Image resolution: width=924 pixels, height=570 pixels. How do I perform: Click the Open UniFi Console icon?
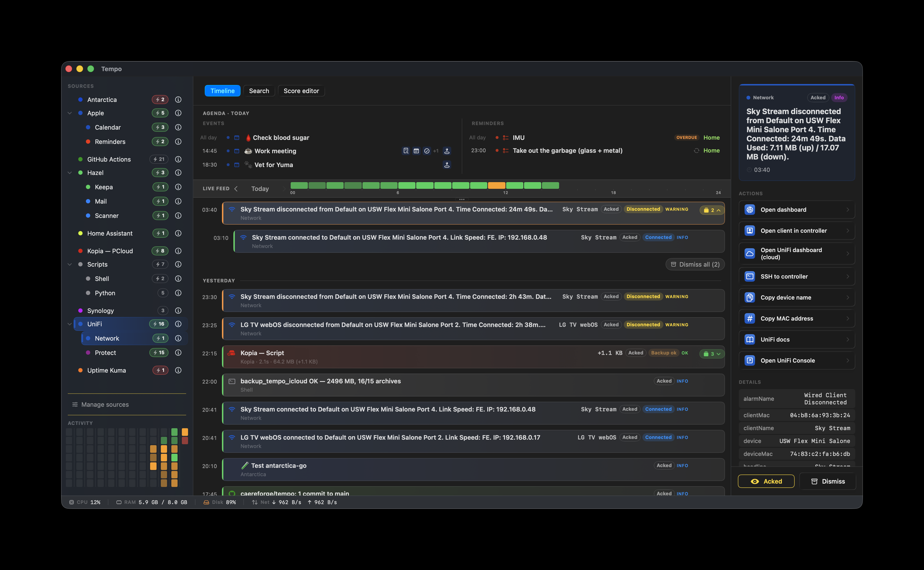point(750,360)
